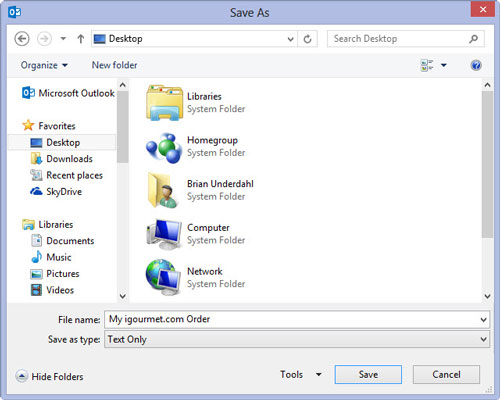The image size is (500, 400).
Task: Open Help with the blue question icon
Action: point(476,65)
